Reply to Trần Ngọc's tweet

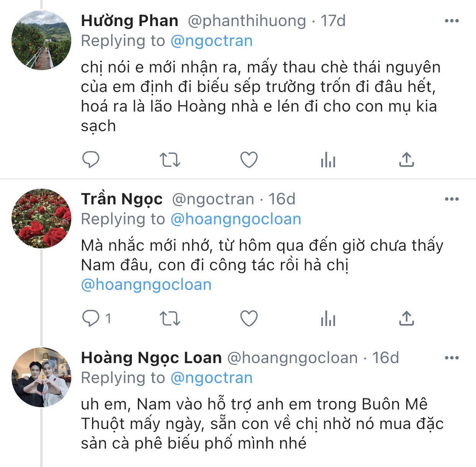pyautogui.click(x=91, y=319)
